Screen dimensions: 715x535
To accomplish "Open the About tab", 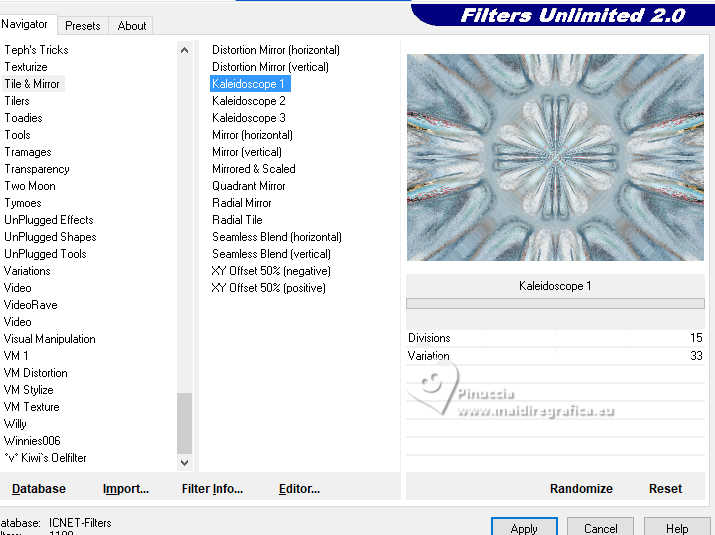I will (x=132, y=26).
